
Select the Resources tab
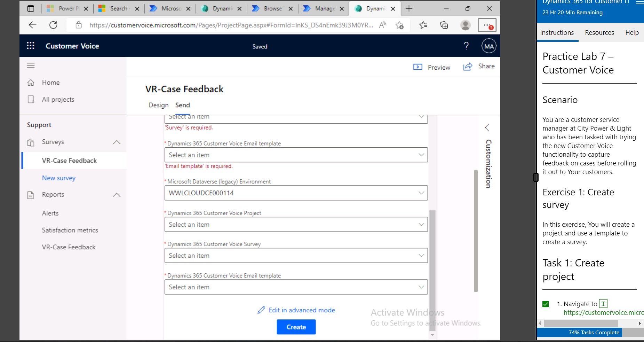(599, 32)
